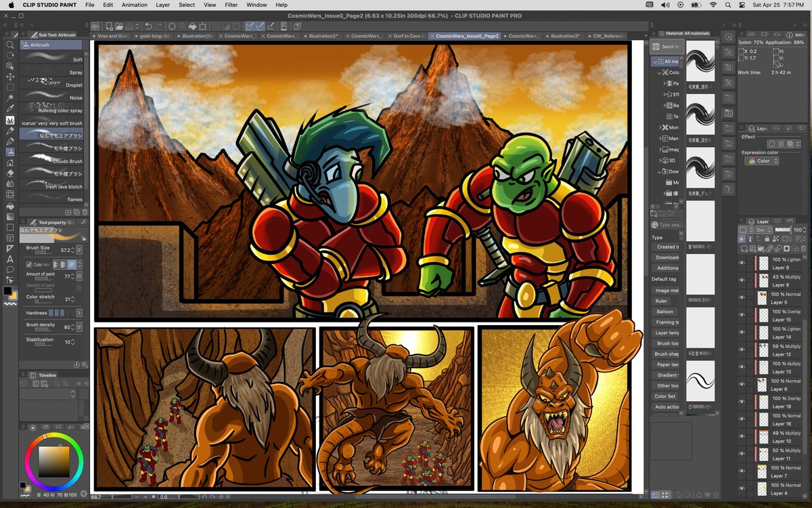812x508 pixels.
Task: Select the Auto select magic wand tool
Action: click(9, 98)
